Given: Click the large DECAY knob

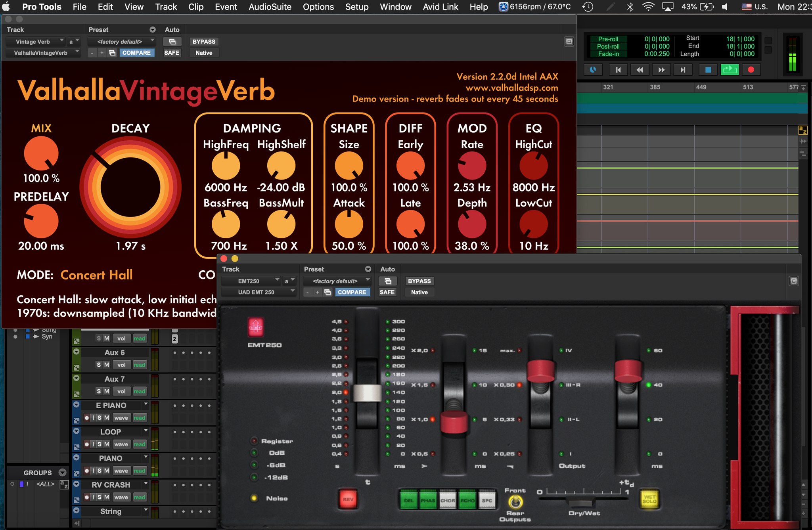Looking at the screenshot, I should coord(130,188).
